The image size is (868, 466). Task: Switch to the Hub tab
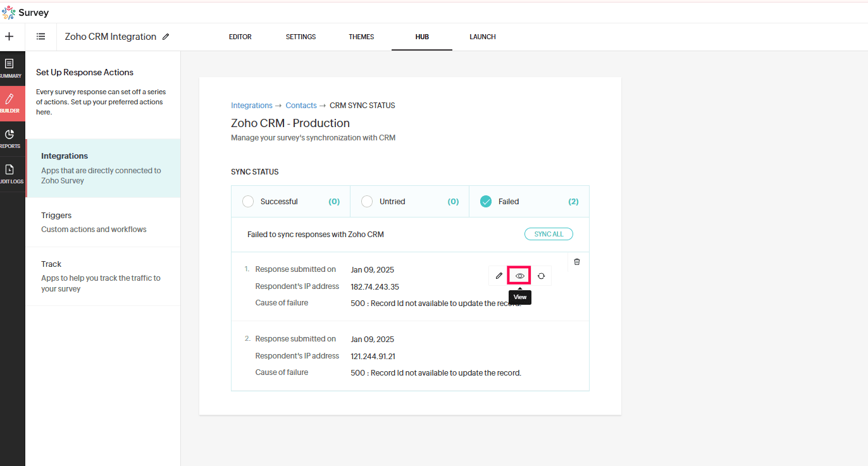[422, 37]
